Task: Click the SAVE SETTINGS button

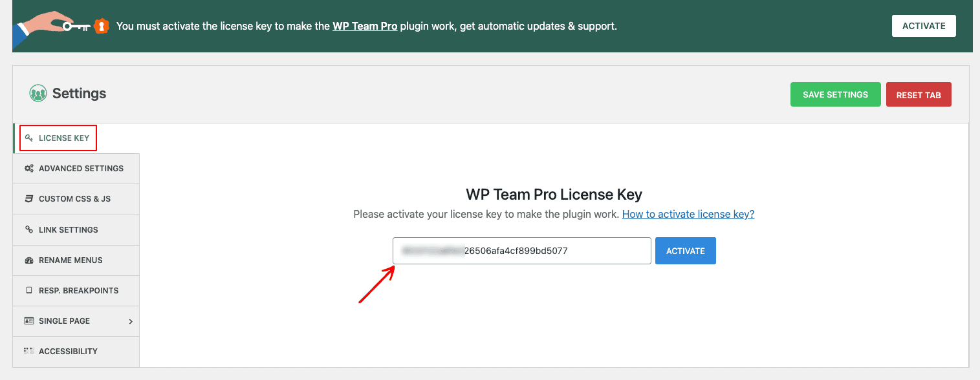Action: [x=836, y=94]
